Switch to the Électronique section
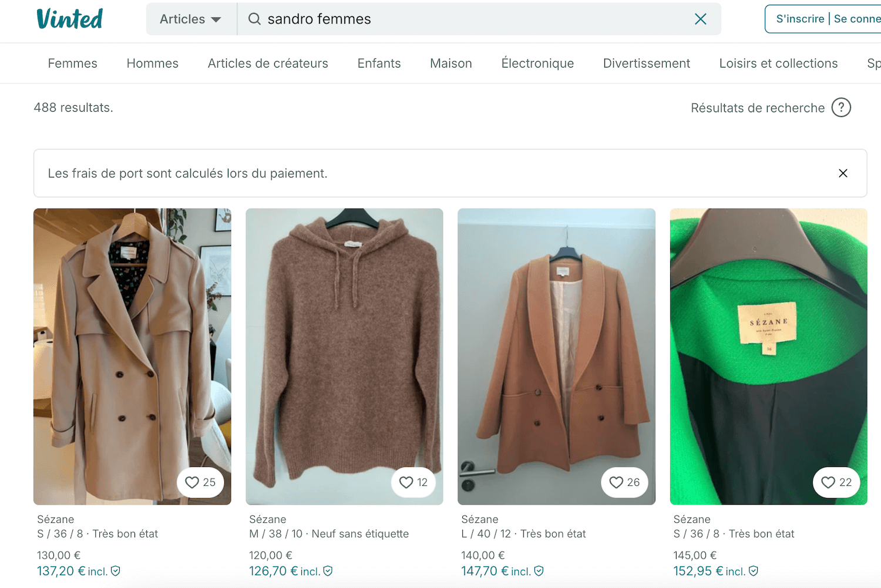This screenshot has height=588, width=881. click(x=537, y=63)
